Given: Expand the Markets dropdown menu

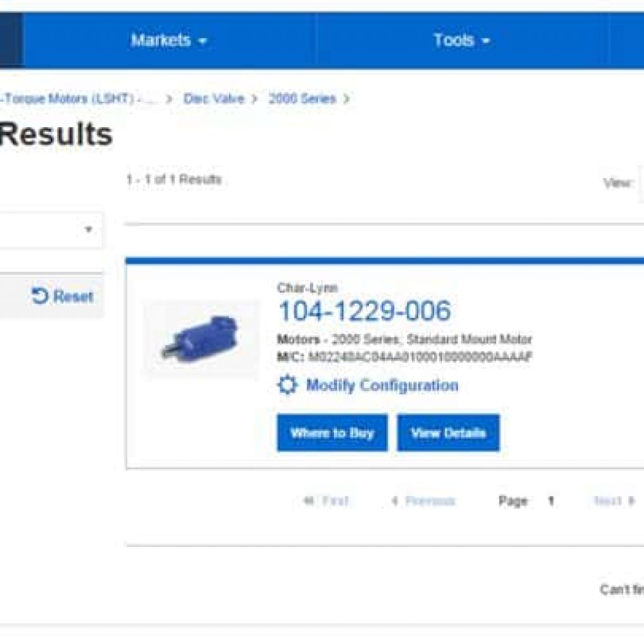Looking at the screenshot, I should click(x=201, y=40).
